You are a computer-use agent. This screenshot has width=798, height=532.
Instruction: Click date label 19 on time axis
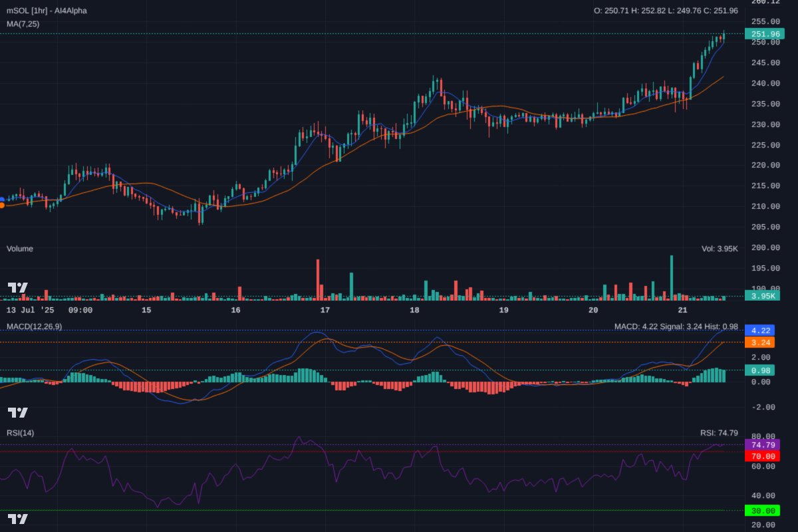tap(504, 311)
